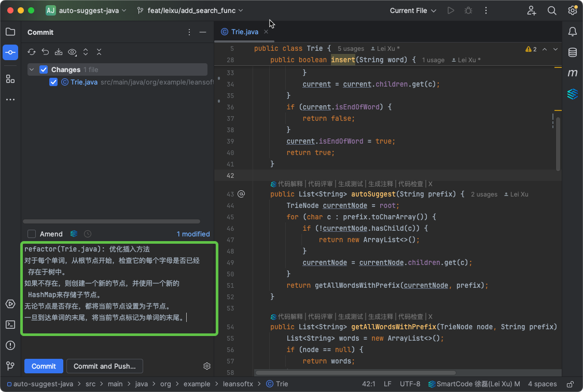Click the gutter icon at line 43
This screenshot has height=392, width=583.
pos(241,194)
